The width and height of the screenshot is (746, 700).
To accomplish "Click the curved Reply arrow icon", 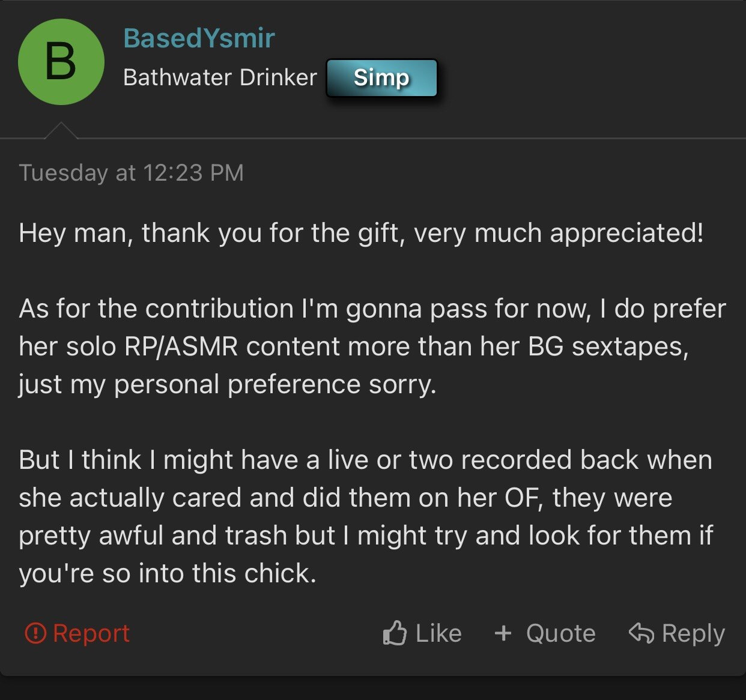I will pyautogui.click(x=641, y=633).
